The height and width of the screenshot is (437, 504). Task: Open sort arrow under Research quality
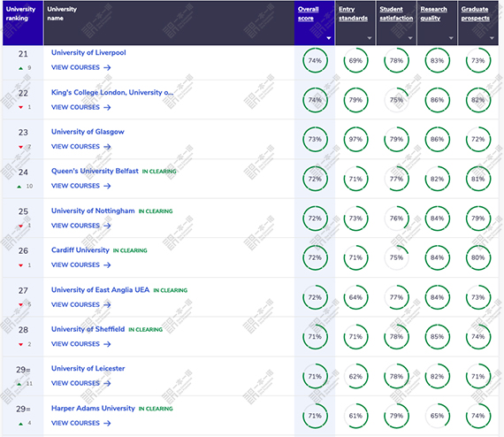click(451, 38)
